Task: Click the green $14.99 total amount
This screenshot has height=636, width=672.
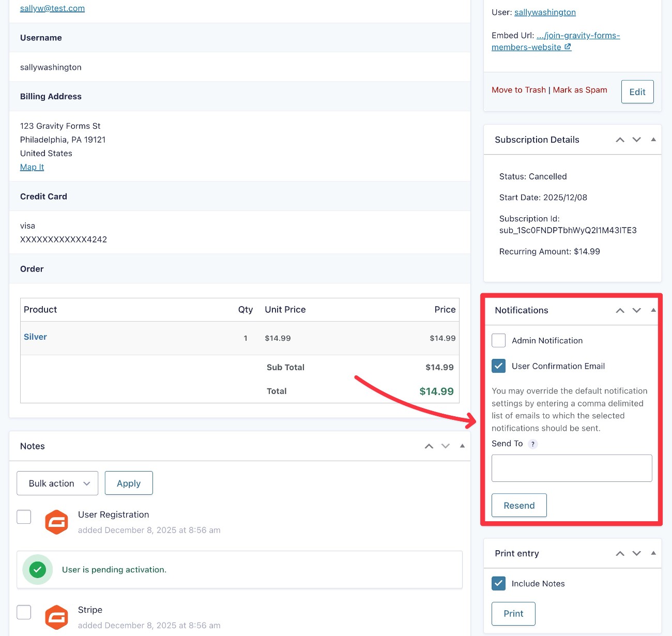Action: [436, 391]
